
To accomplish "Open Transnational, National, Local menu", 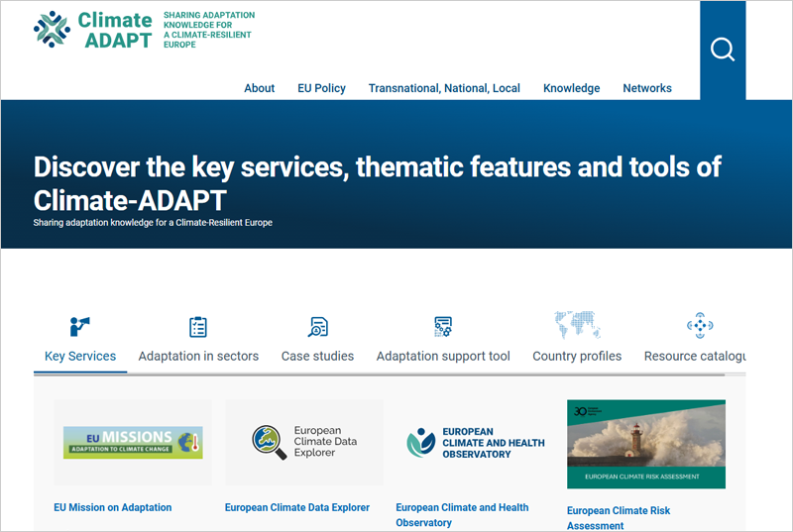I will click(444, 88).
